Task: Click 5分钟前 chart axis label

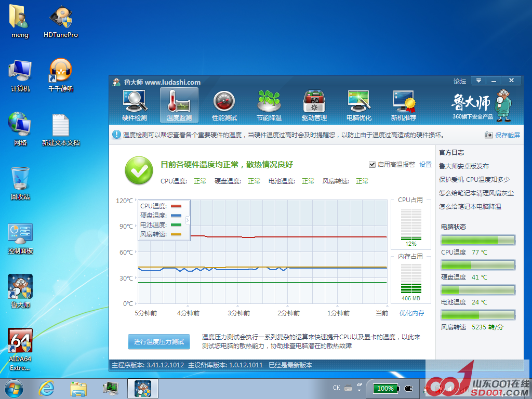Action: pyautogui.click(x=146, y=313)
